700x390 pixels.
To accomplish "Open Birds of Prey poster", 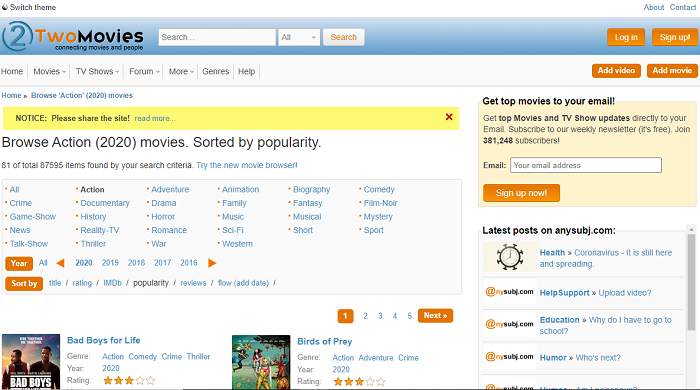I will 261,362.
